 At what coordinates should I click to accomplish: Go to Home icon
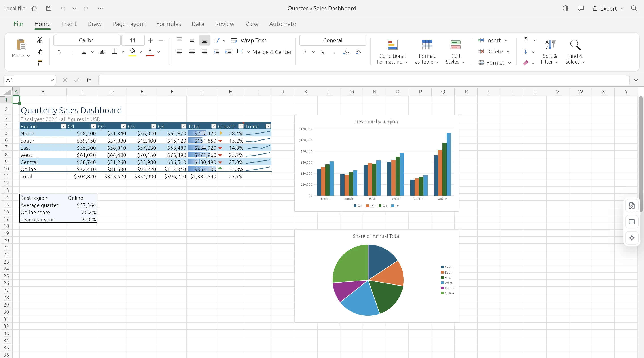(x=34, y=8)
